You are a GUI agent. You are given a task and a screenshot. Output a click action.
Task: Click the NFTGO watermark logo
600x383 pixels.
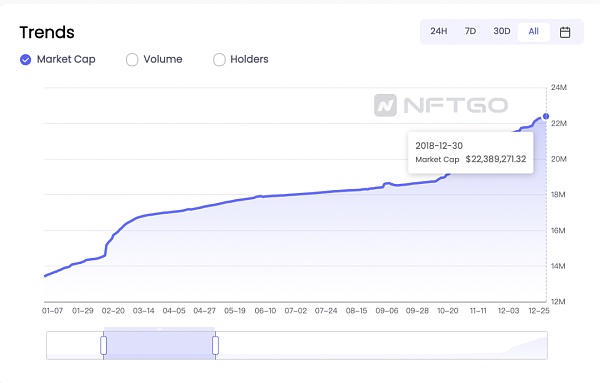[441, 105]
